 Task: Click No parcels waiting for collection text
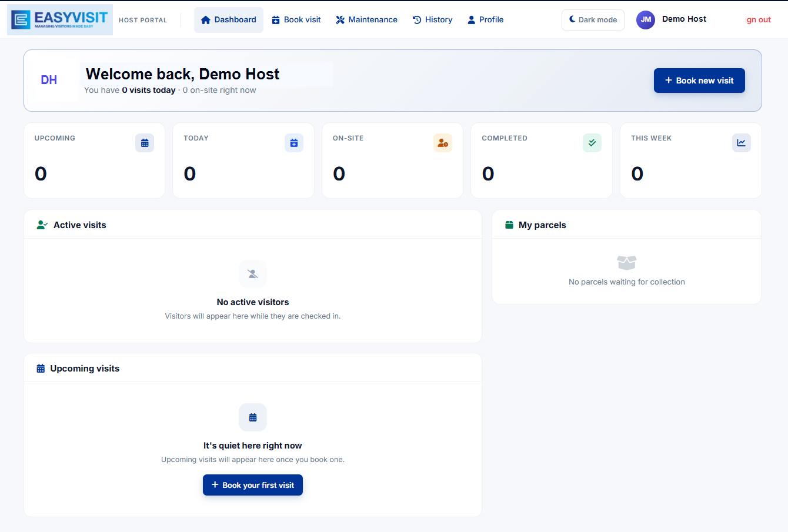point(627,282)
